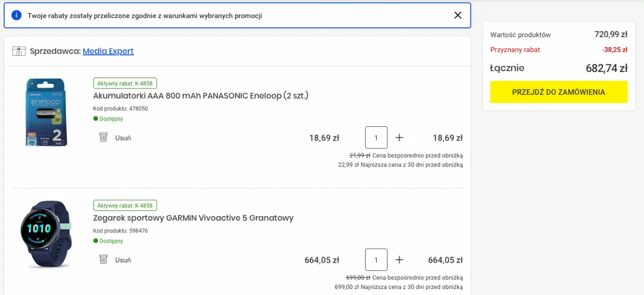Click the trash icon for Garmin watch
This screenshot has width=644, height=295.
(103, 260)
